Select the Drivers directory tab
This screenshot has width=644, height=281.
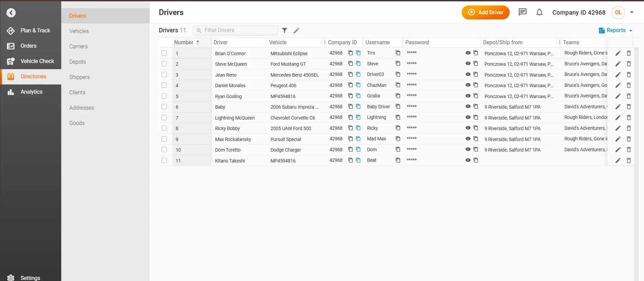[x=105, y=16]
